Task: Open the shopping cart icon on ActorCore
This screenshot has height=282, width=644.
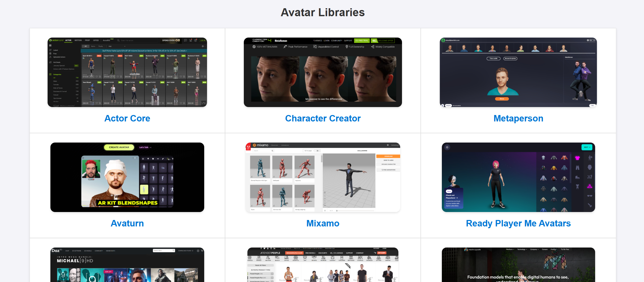Action: pyautogui.click(x=190, y=40)
